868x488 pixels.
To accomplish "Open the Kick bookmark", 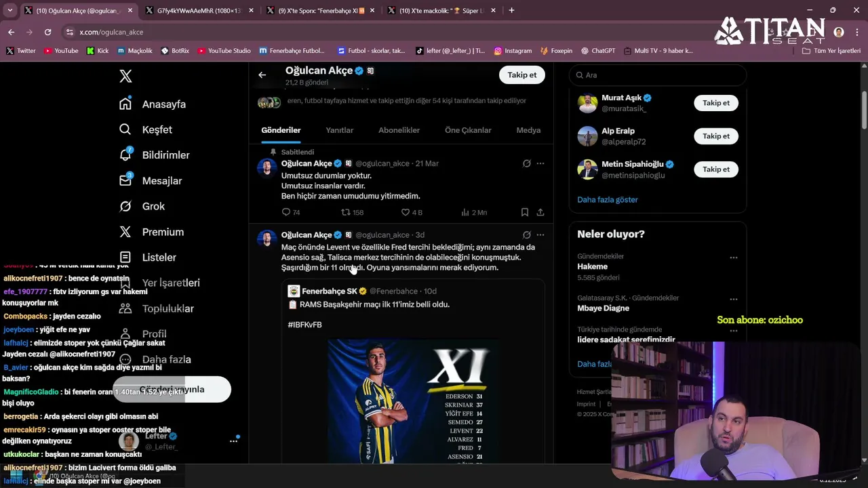I will 98,51.
